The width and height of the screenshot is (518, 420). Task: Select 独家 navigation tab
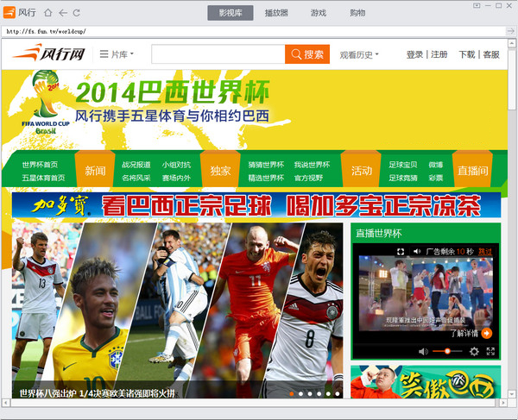coord(220,171)
